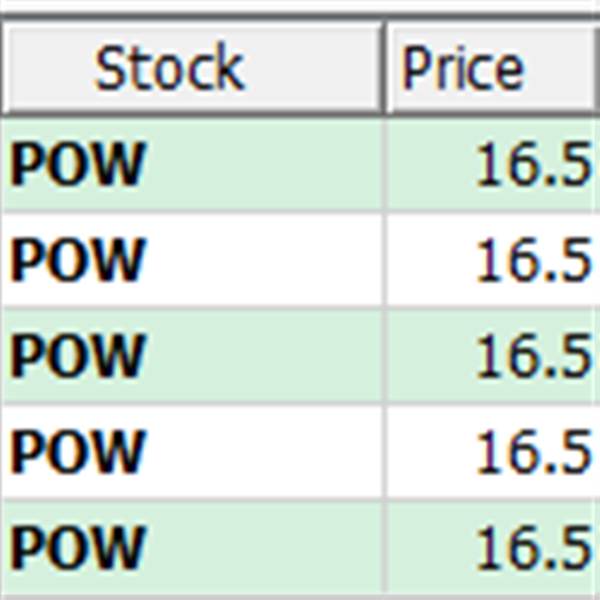
Task: Click the gridline between second and third rows
Action: (x=300, y=308)
